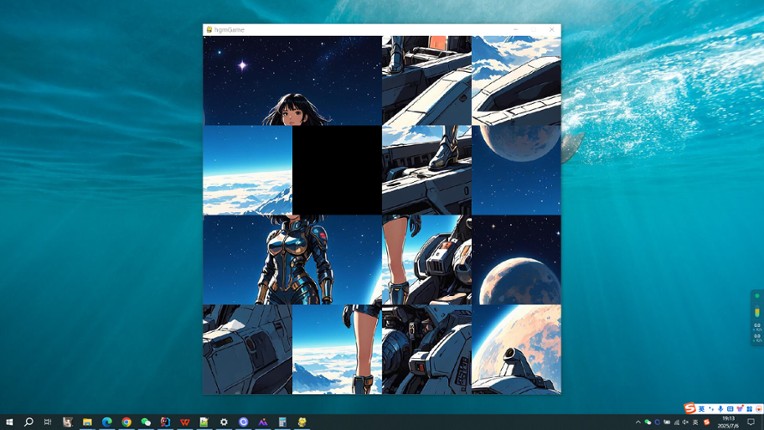This screenshot has width=764, height=430.
Task: Click the boot-on-spaceship tile right of empty slot
Action: [427, 170]
